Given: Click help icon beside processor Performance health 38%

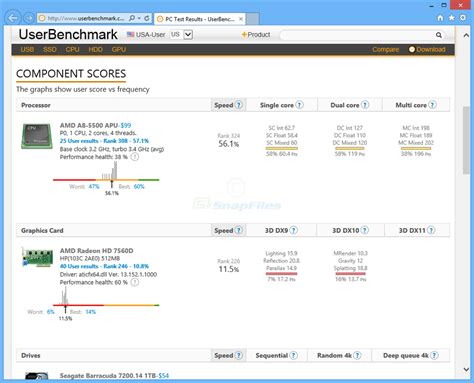Looking at the screenshot, I should [134, 157].
